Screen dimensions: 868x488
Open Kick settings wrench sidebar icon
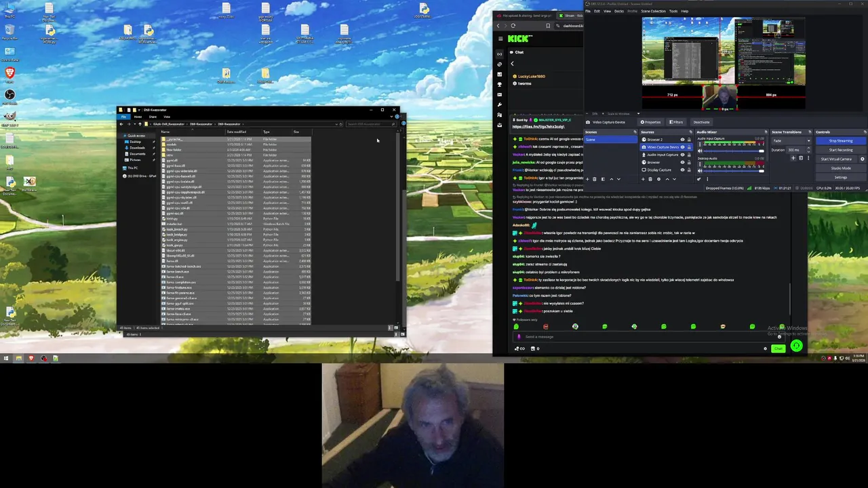(500, 105)
